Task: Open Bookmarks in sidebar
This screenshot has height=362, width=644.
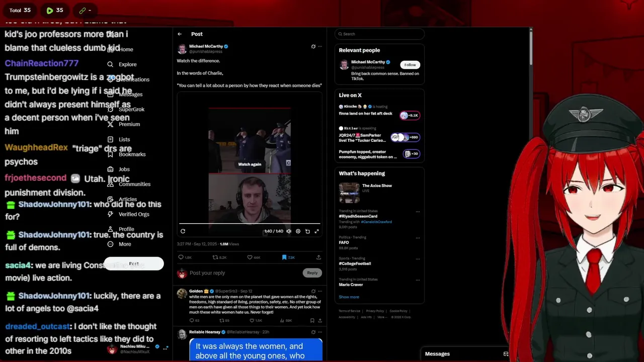Action: pos(126,154)
